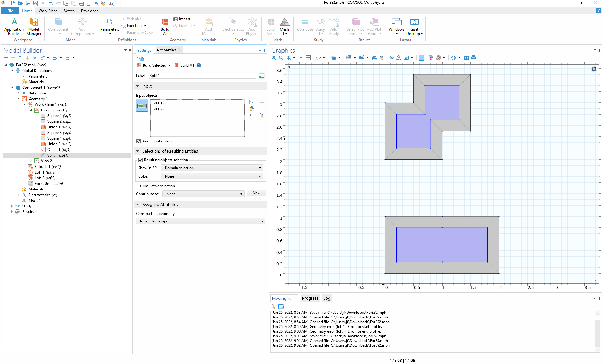The image size is (603, 364).
Task: Toggle the grid display icon
Action: click(421, 58)
